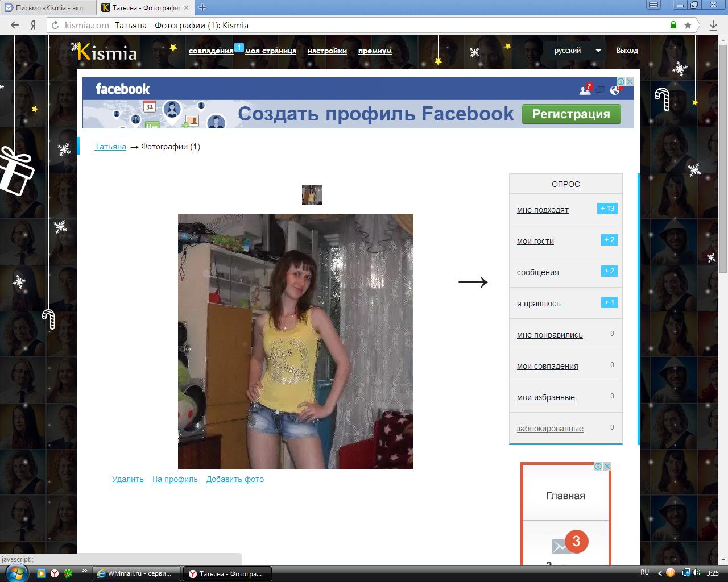728x582 pixels.
Task: Close the sidebar Главная ad
Action: coord(607,466)
